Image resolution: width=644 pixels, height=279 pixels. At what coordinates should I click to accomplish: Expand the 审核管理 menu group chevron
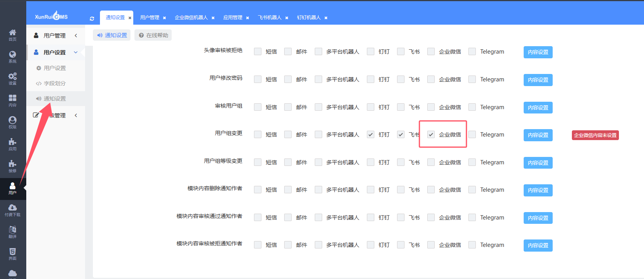(76, 115)
